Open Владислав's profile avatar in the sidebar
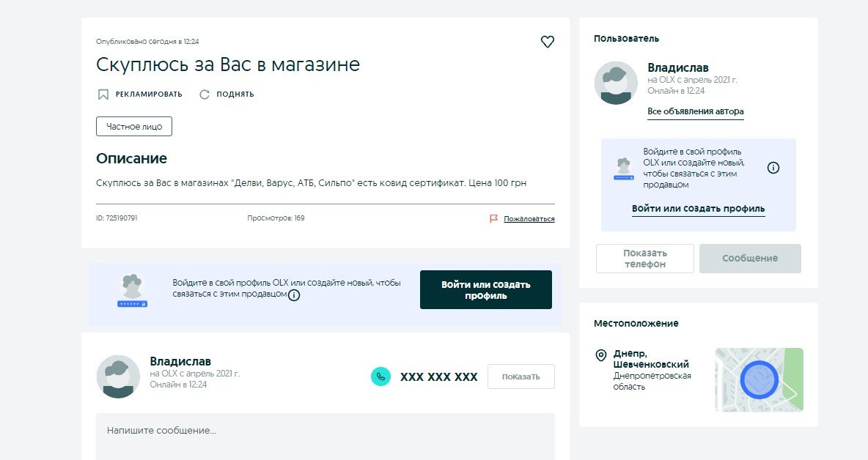Viewport: 868px width, 460px height. (x=616, y=83)
